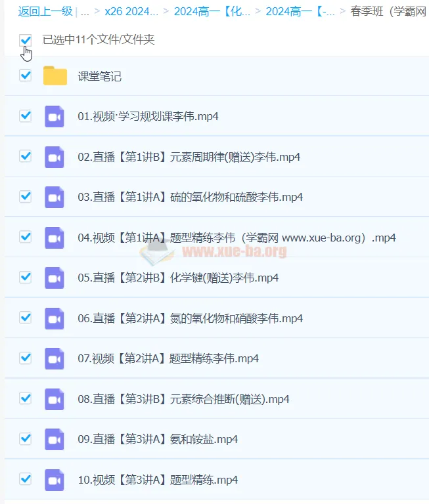The height and width of the screenshot is (504, 429).
Task: Expand the collapsed '...' breadcrumb path
Action: point(85,11)
